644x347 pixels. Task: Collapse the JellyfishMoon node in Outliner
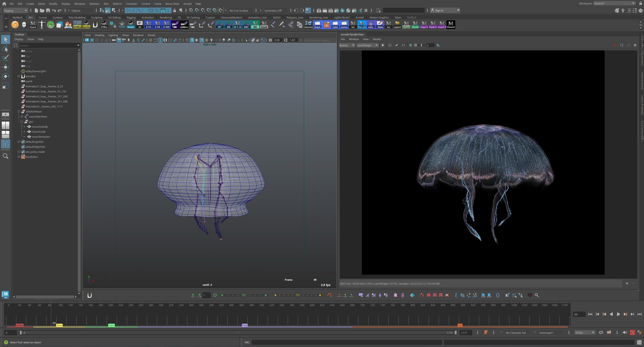(x=19, y=112)
